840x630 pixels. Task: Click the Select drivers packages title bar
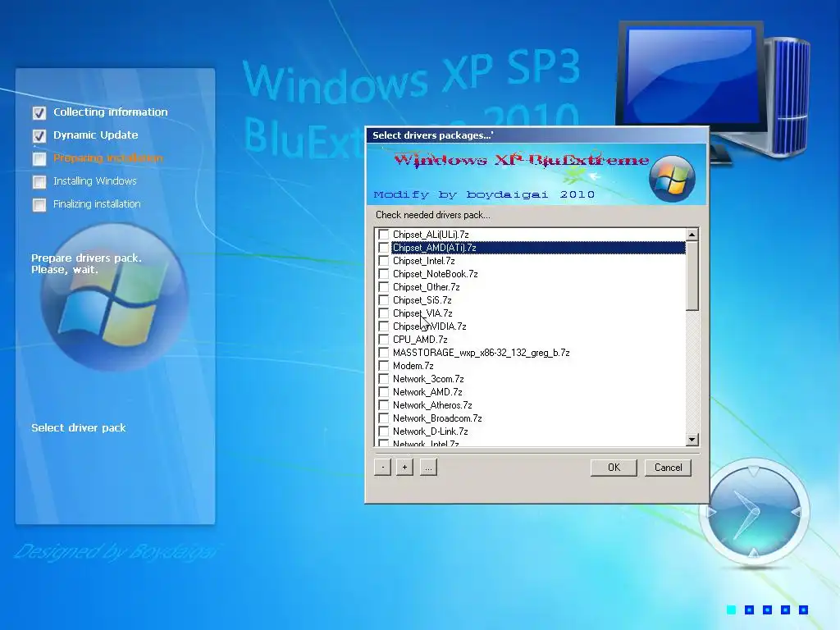click(x=537, y=135)
